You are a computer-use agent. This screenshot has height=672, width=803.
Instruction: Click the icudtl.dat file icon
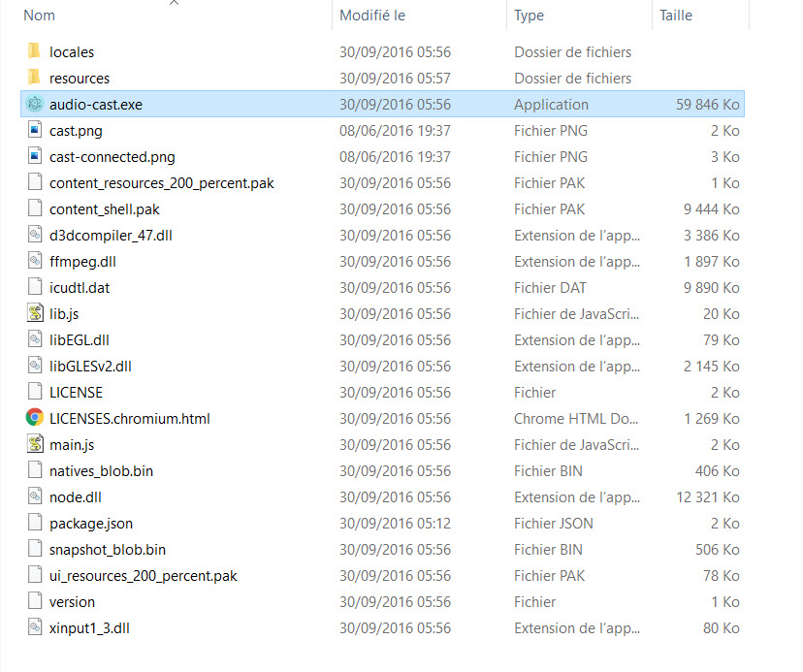coord(34,286)
